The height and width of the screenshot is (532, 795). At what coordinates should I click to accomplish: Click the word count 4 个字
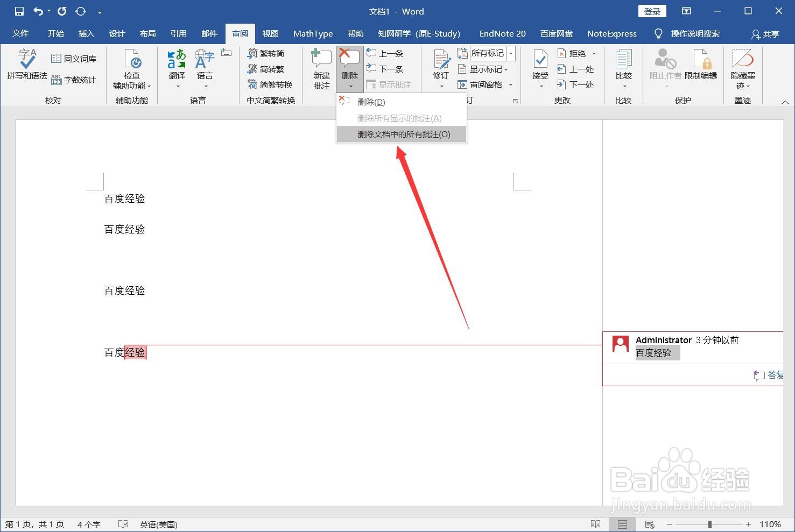89,524
